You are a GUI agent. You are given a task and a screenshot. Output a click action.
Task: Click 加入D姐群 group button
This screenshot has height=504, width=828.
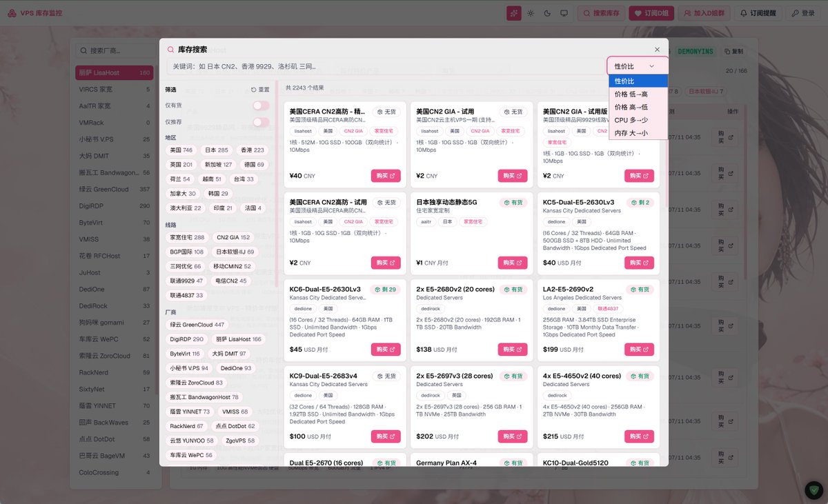(704, 13)
